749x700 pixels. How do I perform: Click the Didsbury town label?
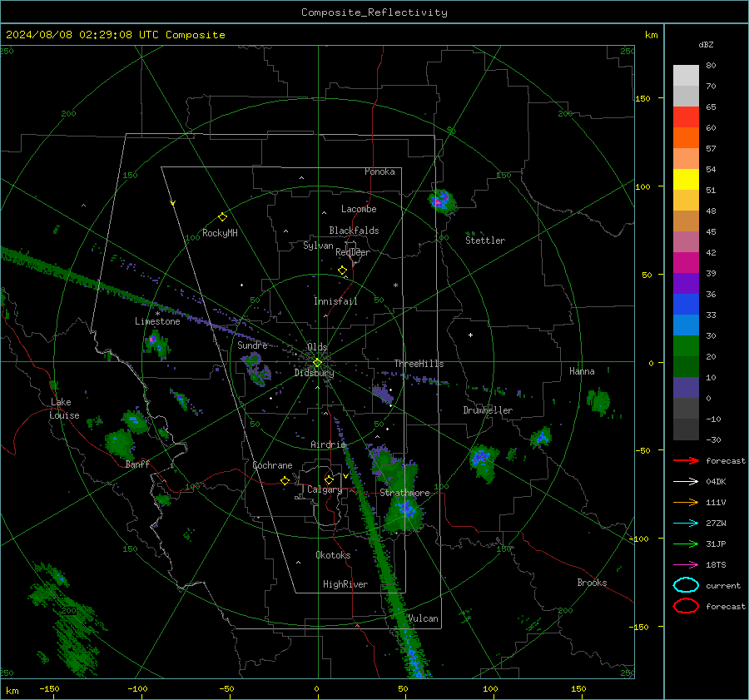[314, 373]
